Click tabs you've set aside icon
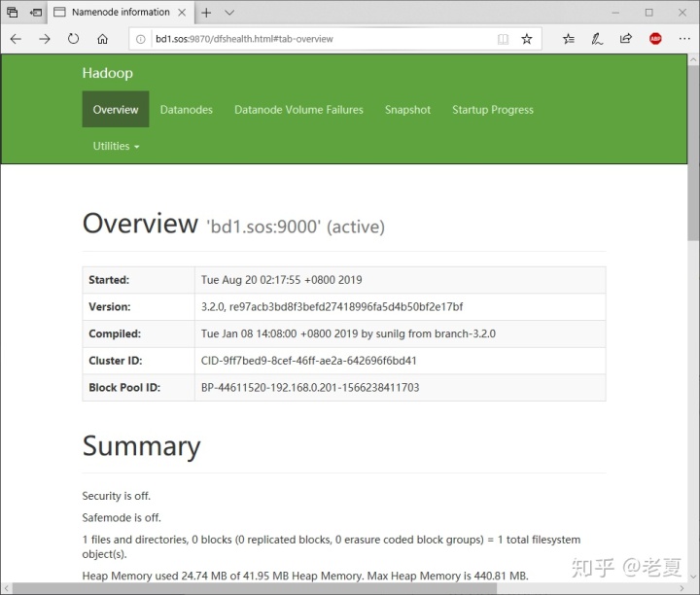 click(12, 13)
